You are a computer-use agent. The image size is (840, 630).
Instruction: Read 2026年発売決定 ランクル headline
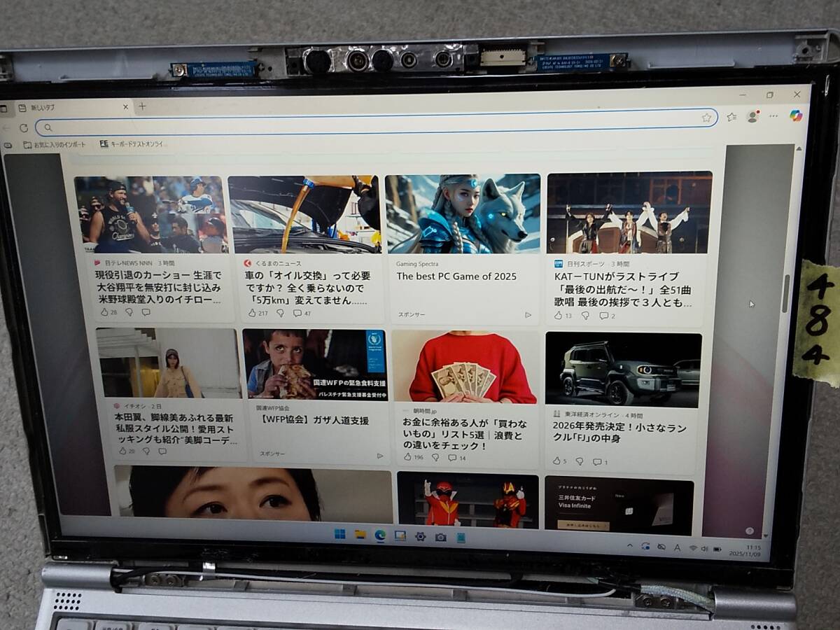pyautogui.click(x=619, y=433)
